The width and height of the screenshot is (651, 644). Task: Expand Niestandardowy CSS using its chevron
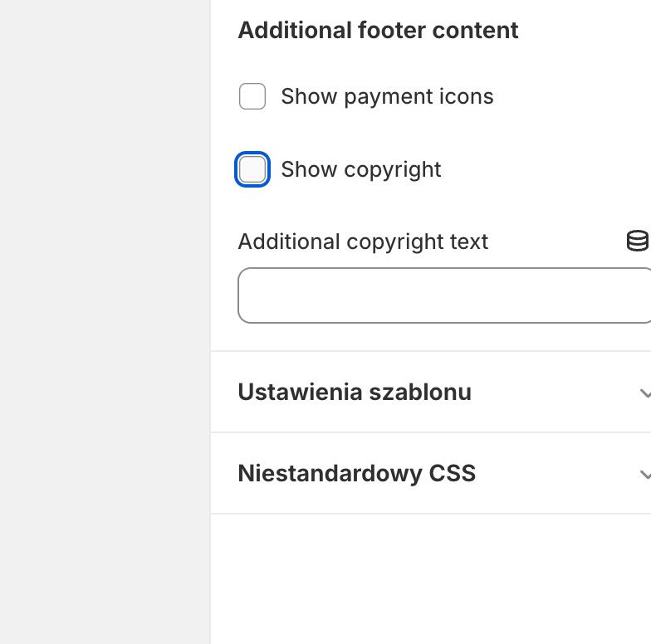tap(646, 475)
